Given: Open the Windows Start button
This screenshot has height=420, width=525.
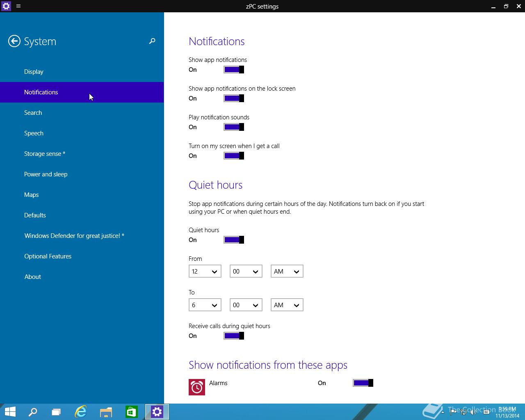Looking at the screenshot, I should coord(10,412).
